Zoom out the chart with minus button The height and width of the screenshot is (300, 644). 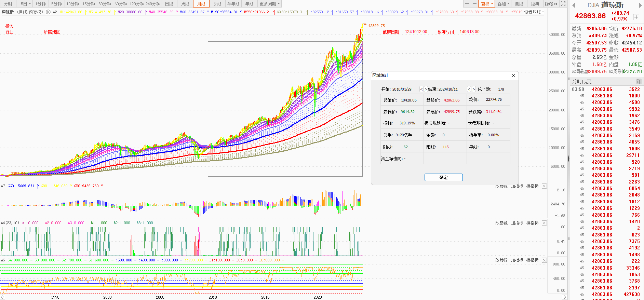474,4
